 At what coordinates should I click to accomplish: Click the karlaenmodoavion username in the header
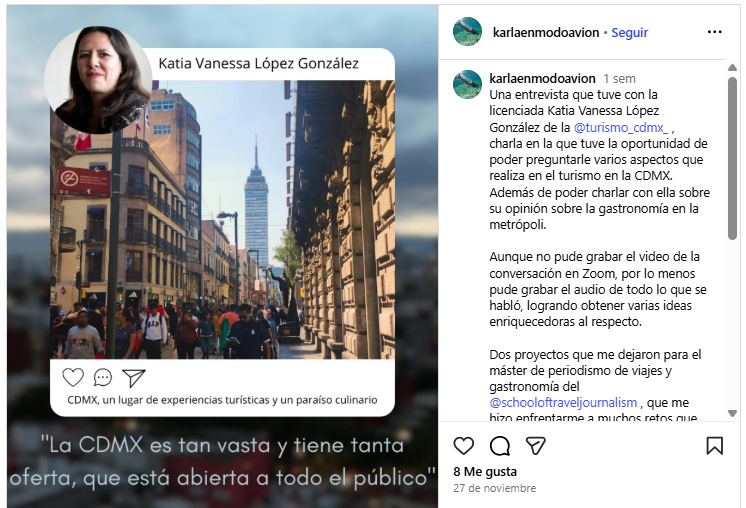pos(546,32)
